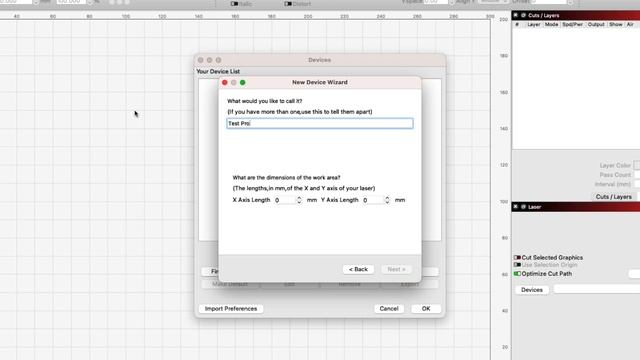
Task: Toggle the Italic switch in top toolbar
Action: pyautogui.click(x=234, y=4)
